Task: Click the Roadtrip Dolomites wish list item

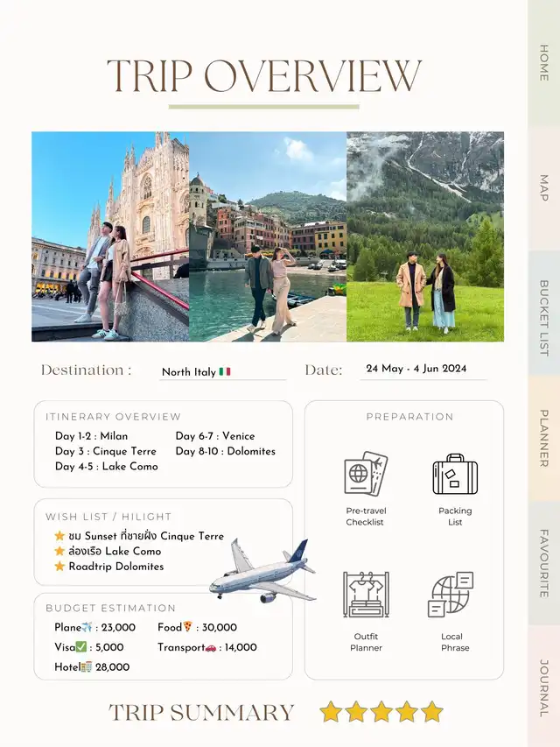Action: pyautogui.click(x=115, y=567)
